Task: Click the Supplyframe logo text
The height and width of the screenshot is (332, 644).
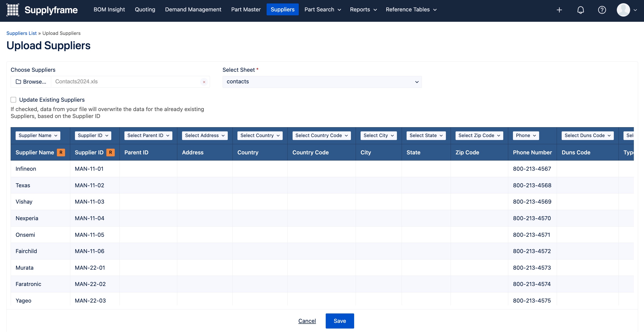Action: pos(51,10)
